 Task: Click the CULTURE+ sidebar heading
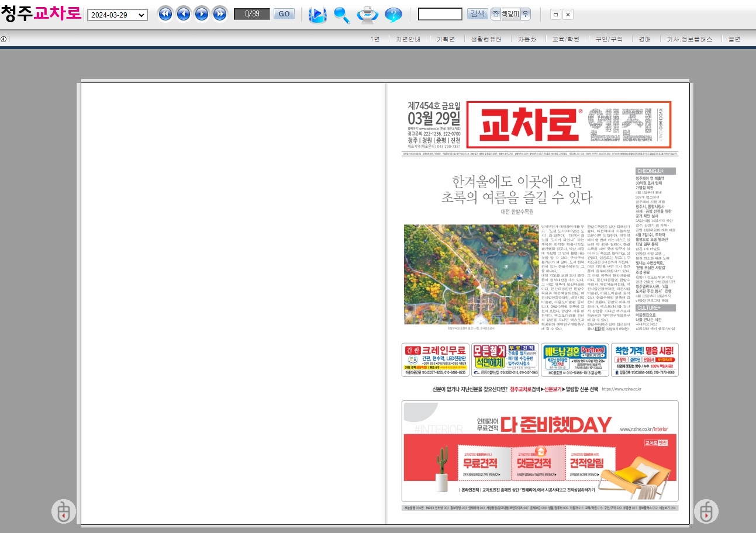(655, 307)
